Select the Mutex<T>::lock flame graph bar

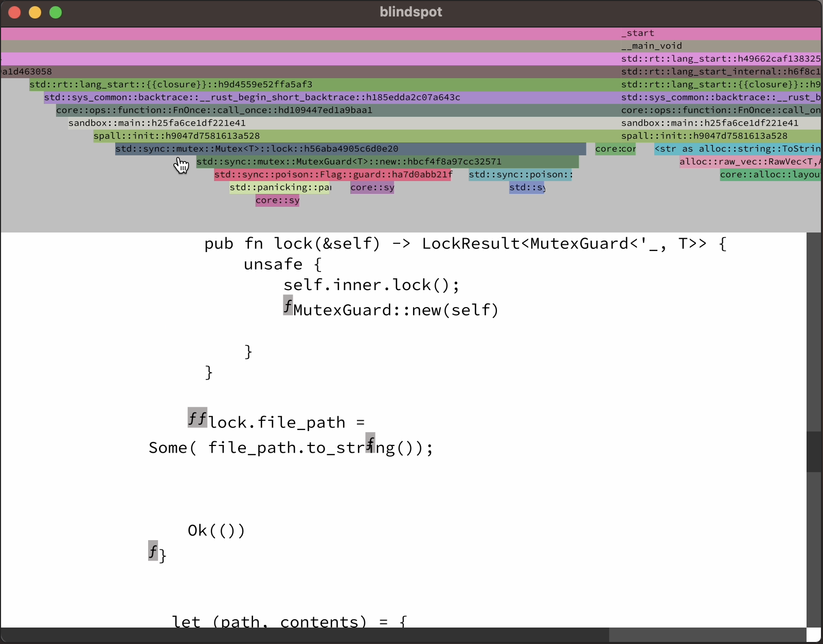point(350,149)
